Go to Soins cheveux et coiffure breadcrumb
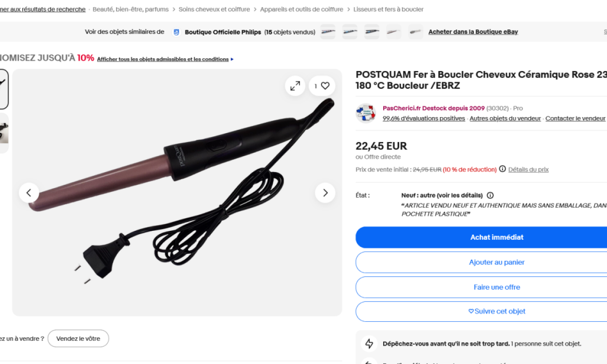The width and height of the screenshot is (607, 364). 214,9
